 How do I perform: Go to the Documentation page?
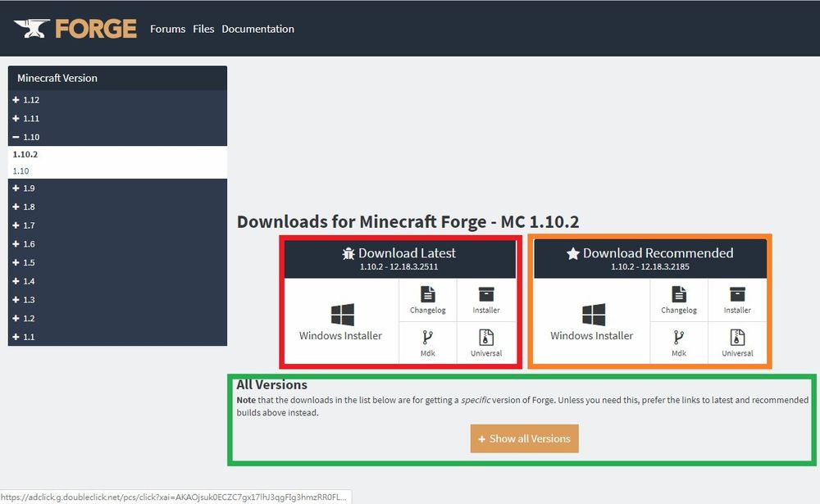pos(257,29)
